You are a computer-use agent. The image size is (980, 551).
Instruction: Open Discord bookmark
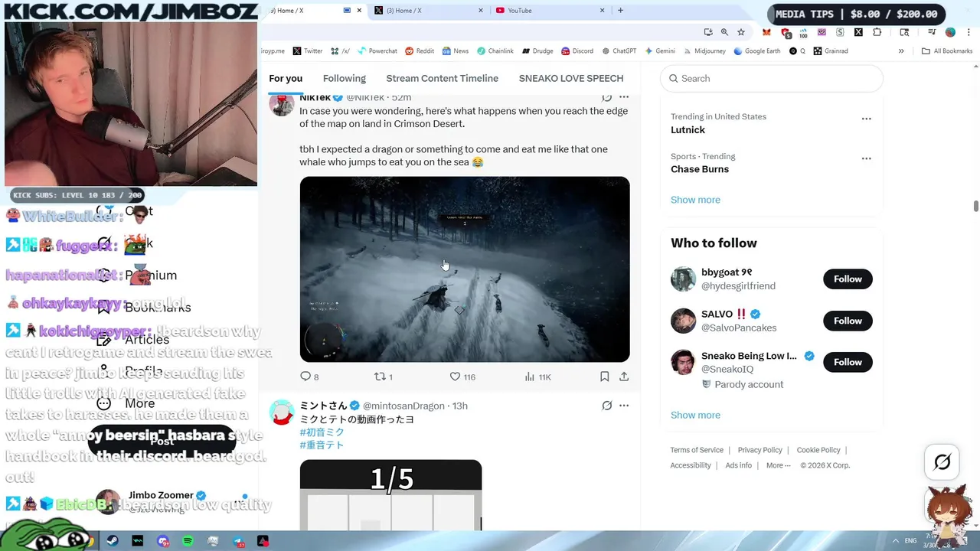pos(577,51)
